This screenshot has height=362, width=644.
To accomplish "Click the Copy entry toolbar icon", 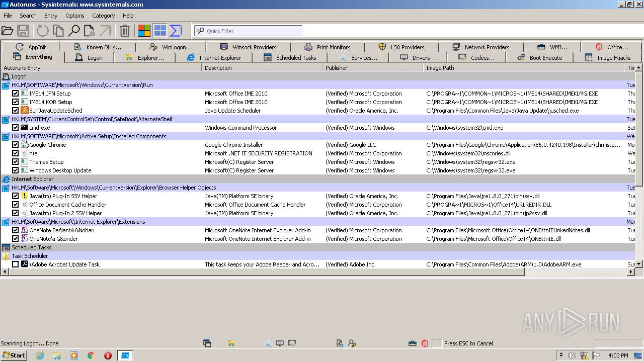I will [58, 31].
